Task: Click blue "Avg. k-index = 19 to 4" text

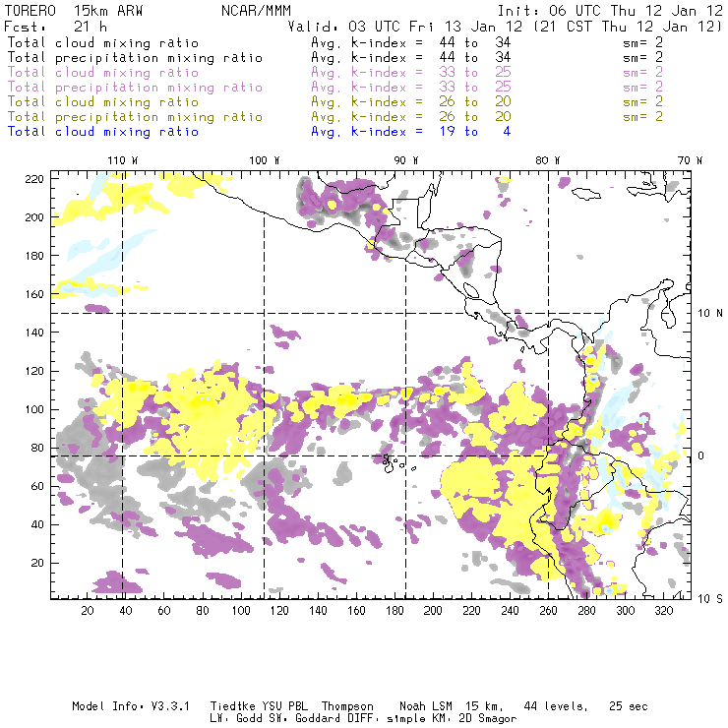Action: [411, 132]
